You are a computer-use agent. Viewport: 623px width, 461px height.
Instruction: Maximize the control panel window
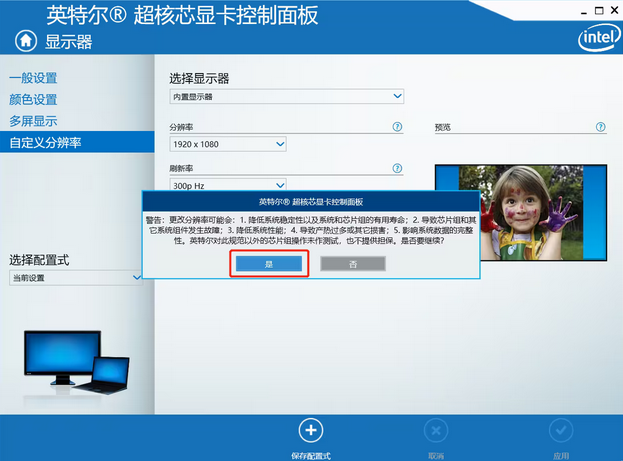click(599, 11)
